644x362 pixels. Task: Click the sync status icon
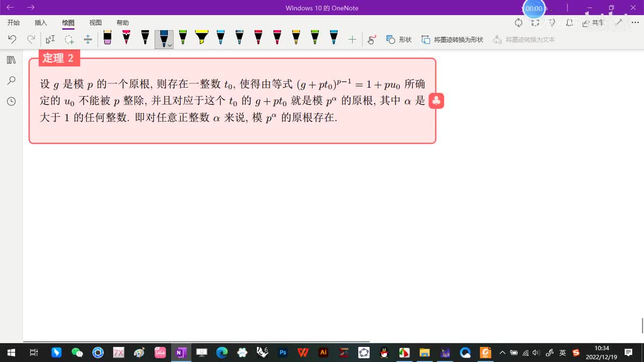pos(518,23)
